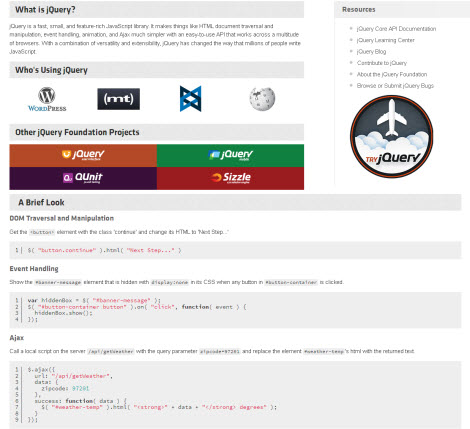Click the hiddenBox.show() code line
The height and width of the screenshot is (429, 470).
point(63,313)
